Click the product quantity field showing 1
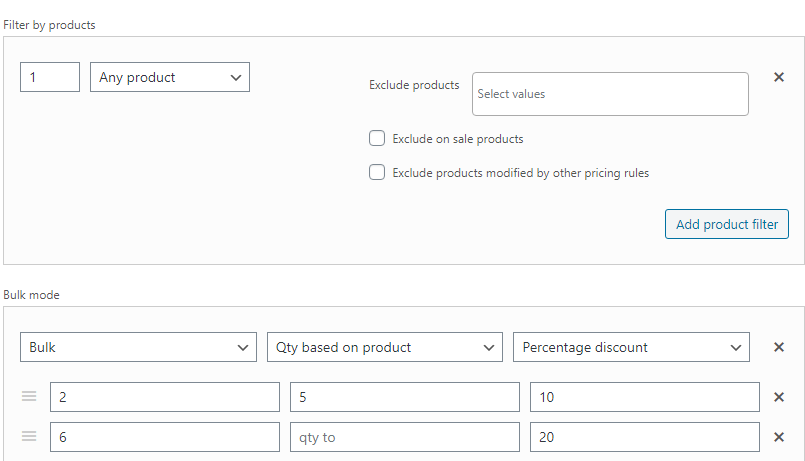This screenshot has height=461, width=805. (x=50, y=77)
